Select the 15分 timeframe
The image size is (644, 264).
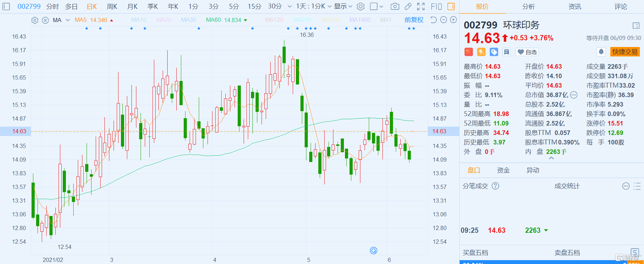255,6
